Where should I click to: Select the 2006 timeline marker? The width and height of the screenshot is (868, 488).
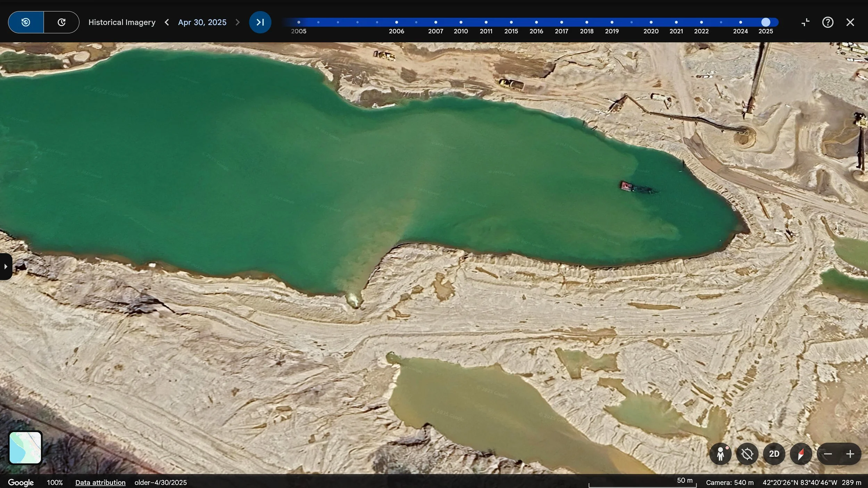(397, 22)
